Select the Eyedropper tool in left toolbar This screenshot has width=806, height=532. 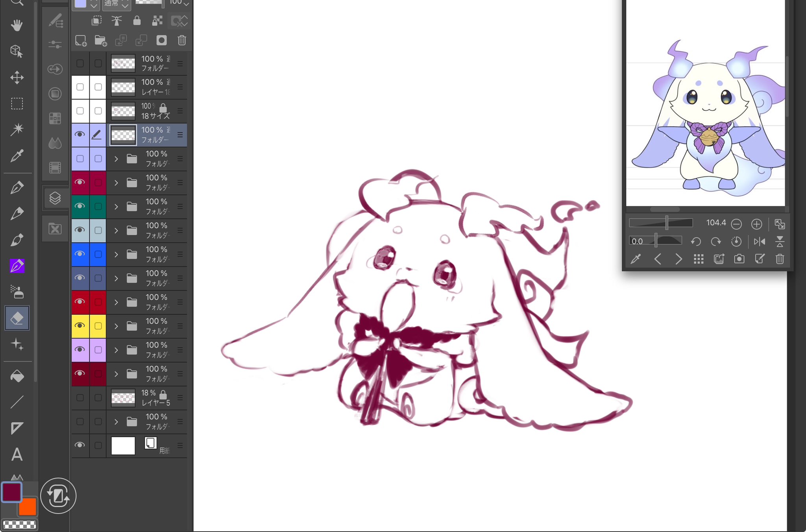(17, 156)
